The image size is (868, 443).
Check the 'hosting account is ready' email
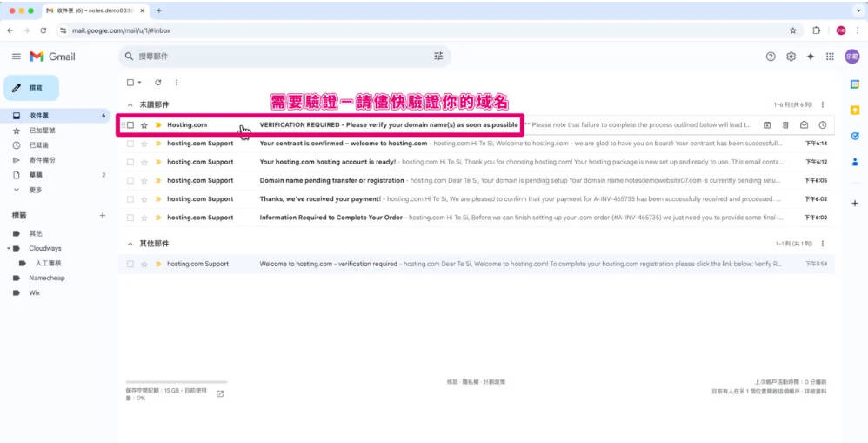(130, 162)
